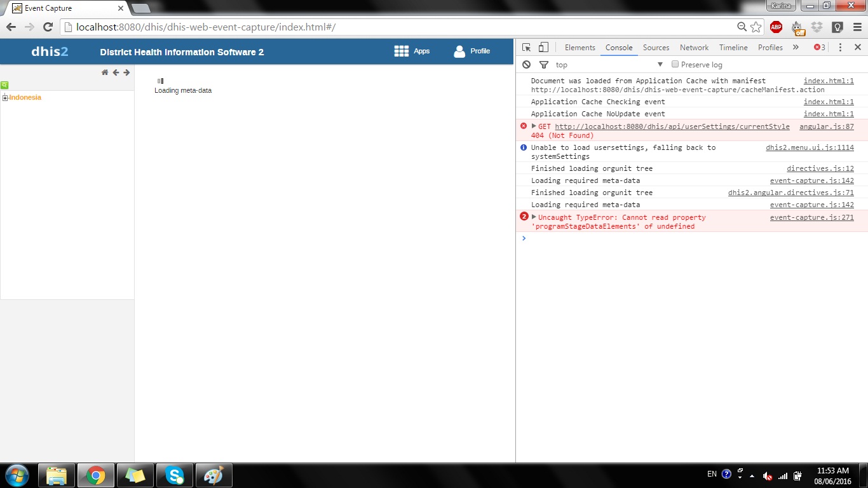Click the right arrow in the sidebar header

pos(126,72)
